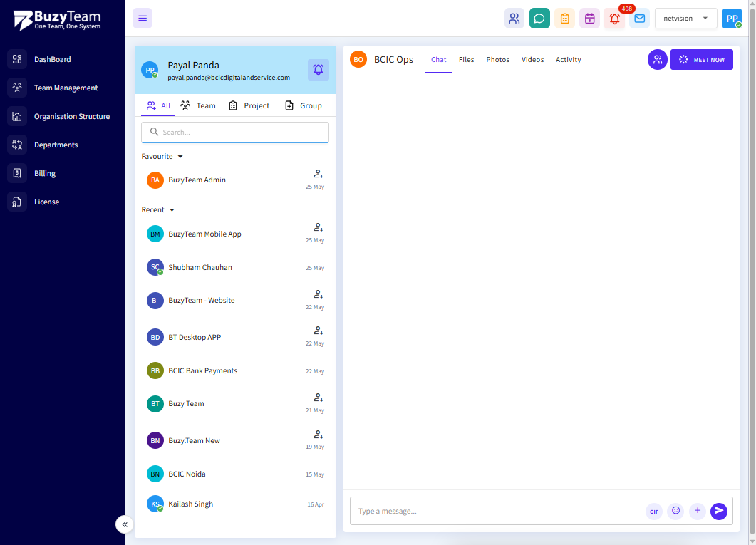The height and width of the screenshot is (545, 756).
Task: Open the Buzy.Team New chat
Action: click(235, 440)
